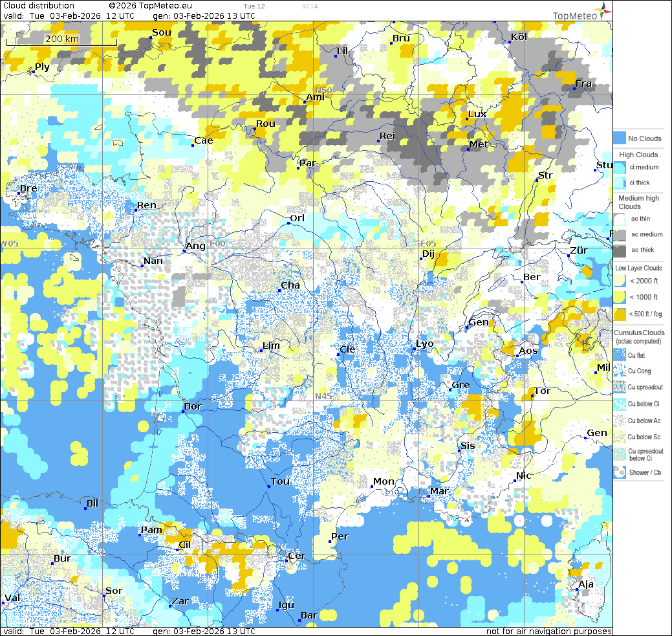Click the Cu flat legend icon

[x=620, y=355]
